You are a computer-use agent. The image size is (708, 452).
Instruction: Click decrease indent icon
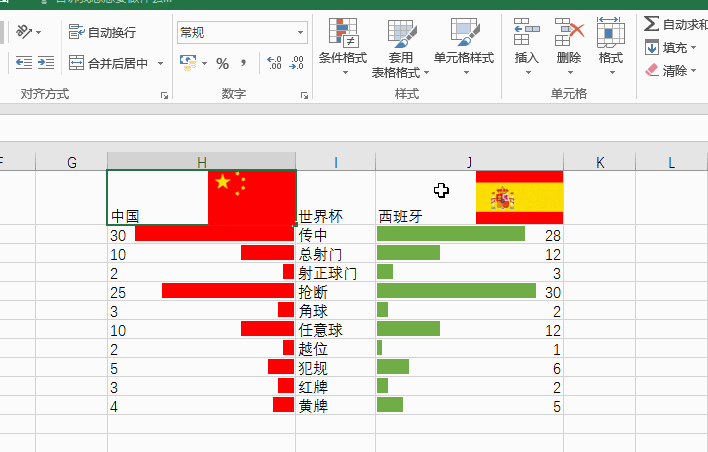[x=24, y=62]
